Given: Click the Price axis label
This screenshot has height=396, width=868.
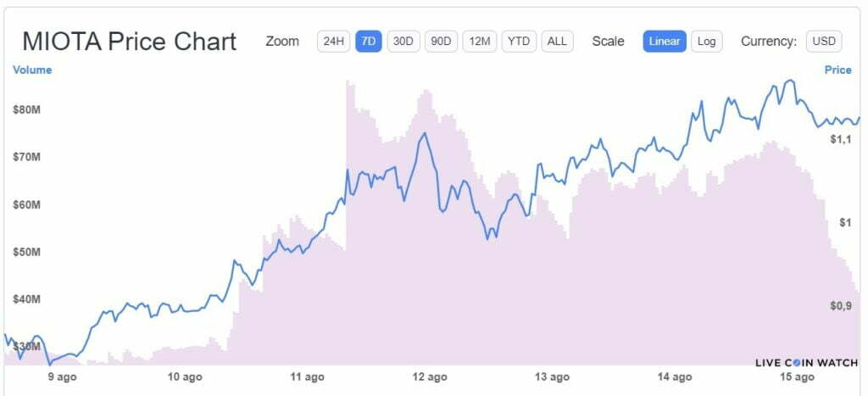Looking at the screenshot, I should point(837,70).
